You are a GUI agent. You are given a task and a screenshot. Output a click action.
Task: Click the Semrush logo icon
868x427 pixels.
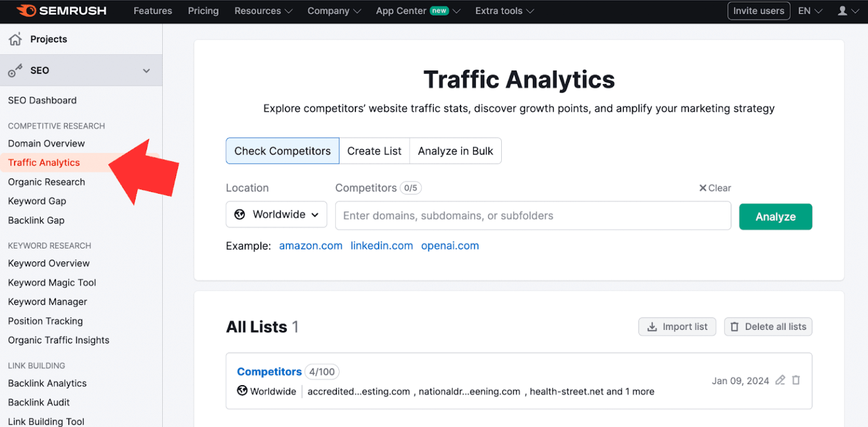click(27, 11)
